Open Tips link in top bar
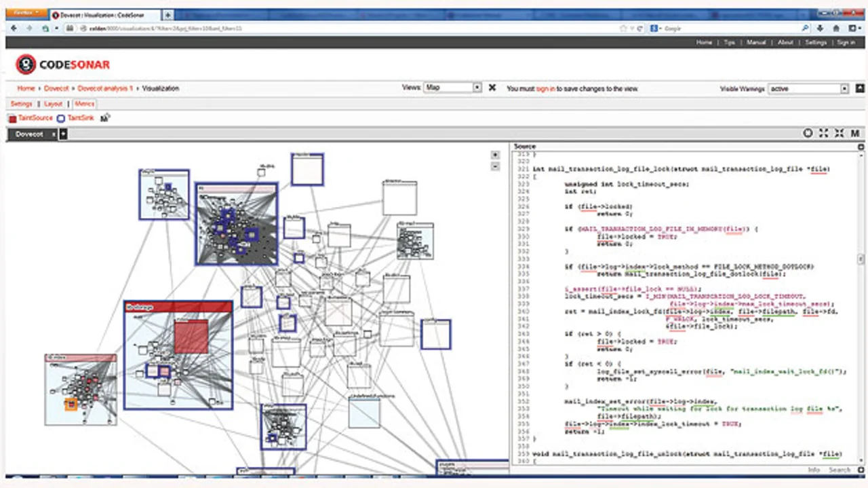Screen dimensions: 868x488 click(x=729, y=42)
